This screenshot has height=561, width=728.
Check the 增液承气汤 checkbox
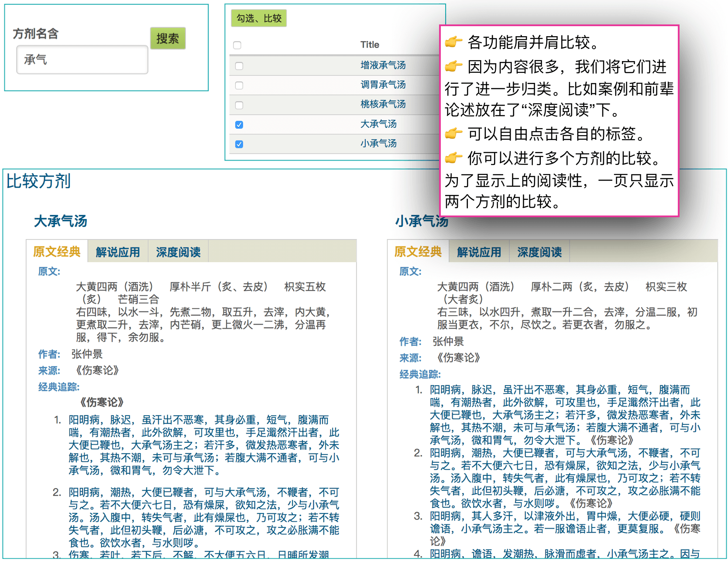coord(239,66)
